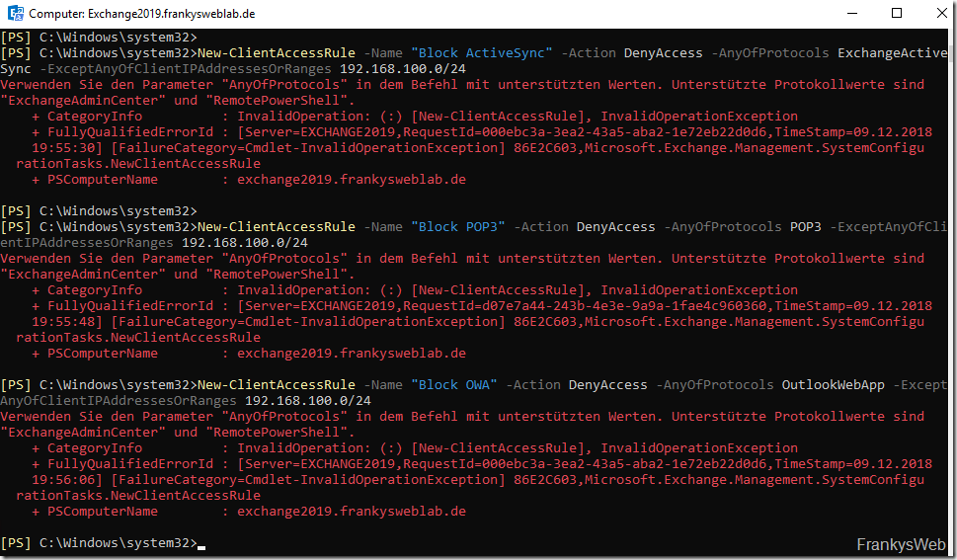Minimize the Exchange PowerShell window
957x560 pixels.
(851, 14)
